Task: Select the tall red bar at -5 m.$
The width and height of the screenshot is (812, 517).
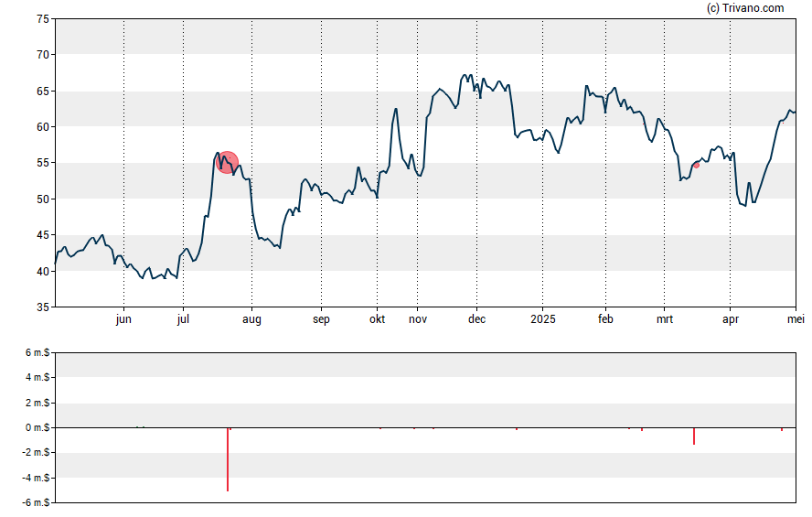Action: (228, 459)
